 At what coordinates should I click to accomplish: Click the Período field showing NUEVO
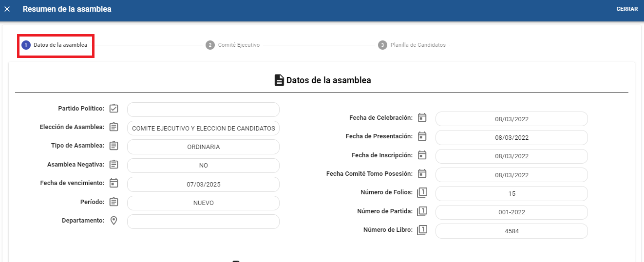203,203
